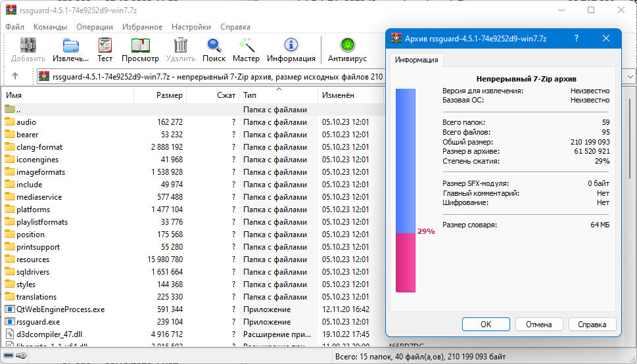Image resolution: width=637 pixels, height=364 pixels.
Task: Click the Удалить trash icon
Action: coord(180,45)
